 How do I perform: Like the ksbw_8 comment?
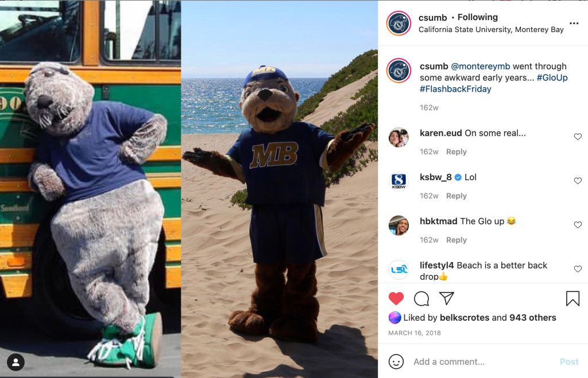click(578, 181)
